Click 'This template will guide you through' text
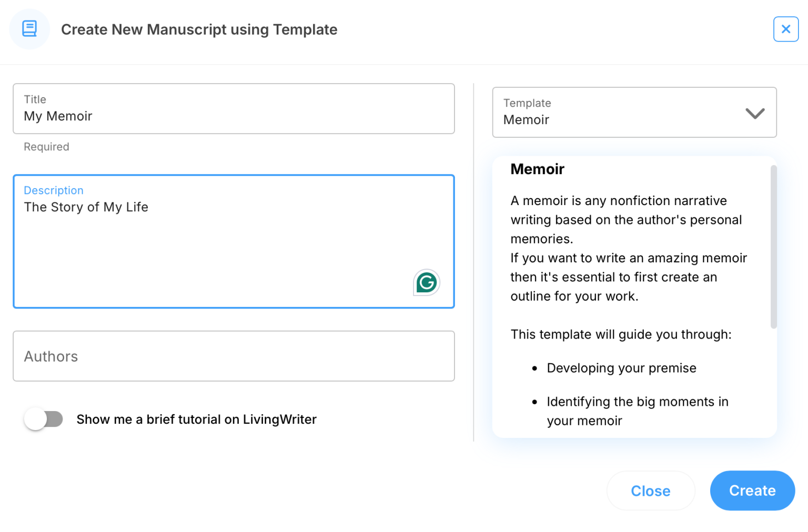808x532 pixels. click(x=621, y=334)
